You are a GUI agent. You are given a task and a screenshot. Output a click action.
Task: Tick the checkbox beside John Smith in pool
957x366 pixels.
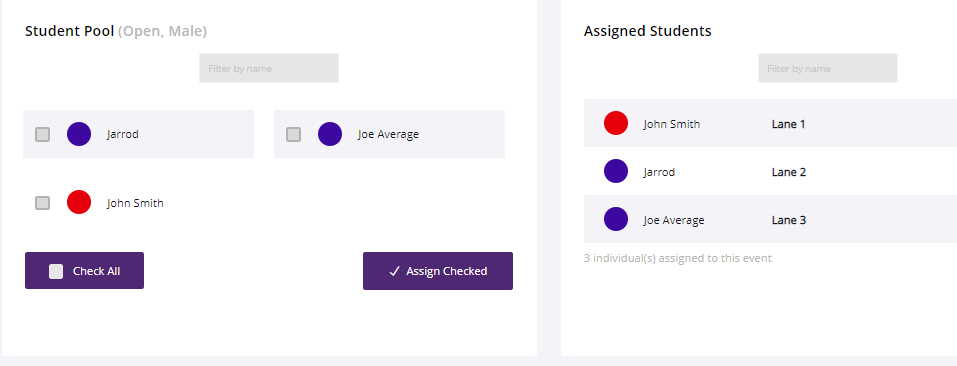(42, 203)
